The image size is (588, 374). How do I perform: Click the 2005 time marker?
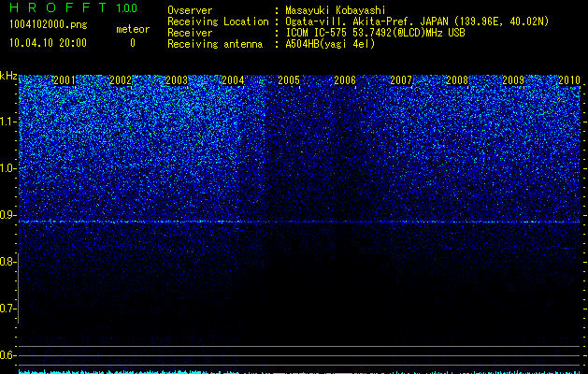[289, 80]
